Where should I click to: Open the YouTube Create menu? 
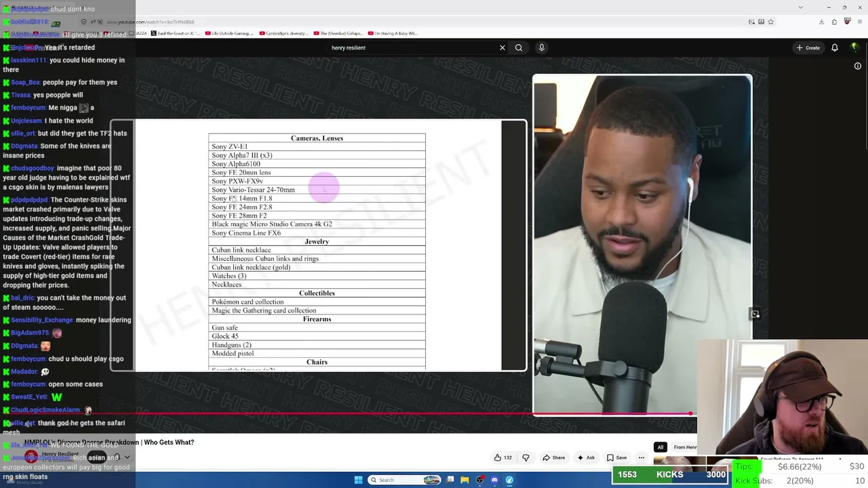[x=808, y=47]
